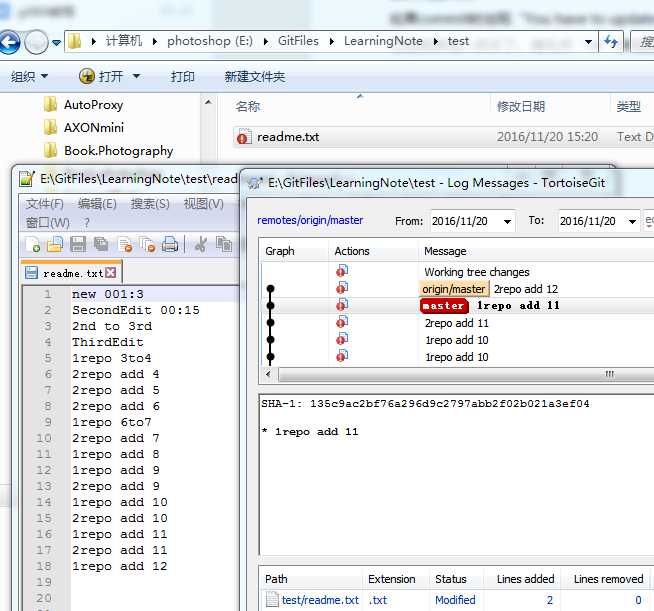Go forward in Explorer navigation

coord(36,42)
